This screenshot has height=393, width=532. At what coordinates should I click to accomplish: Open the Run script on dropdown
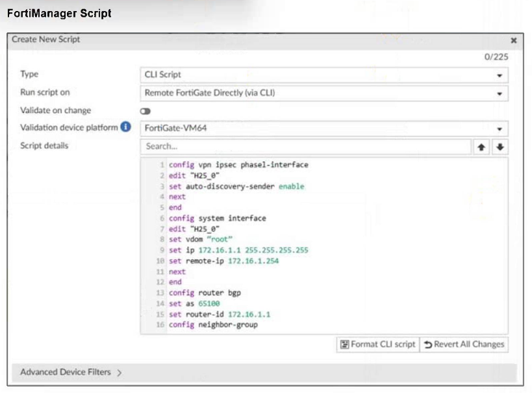324,93
